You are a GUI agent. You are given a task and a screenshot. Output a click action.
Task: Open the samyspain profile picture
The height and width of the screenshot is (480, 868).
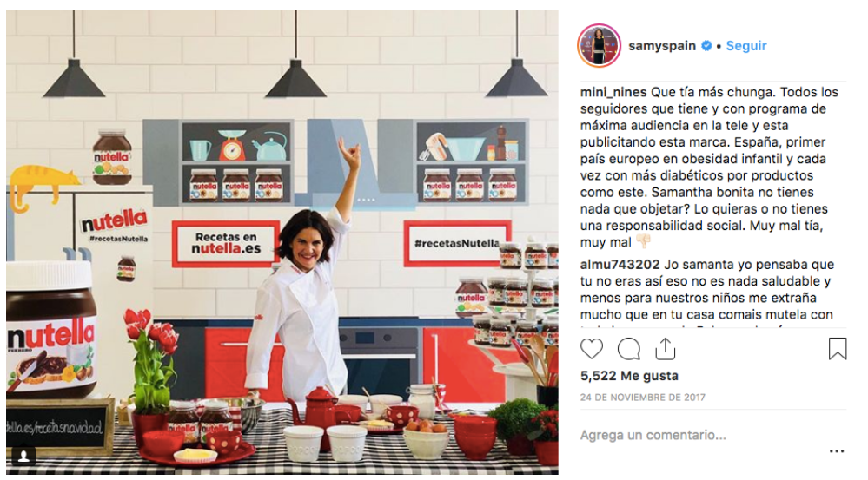[599, 45]
